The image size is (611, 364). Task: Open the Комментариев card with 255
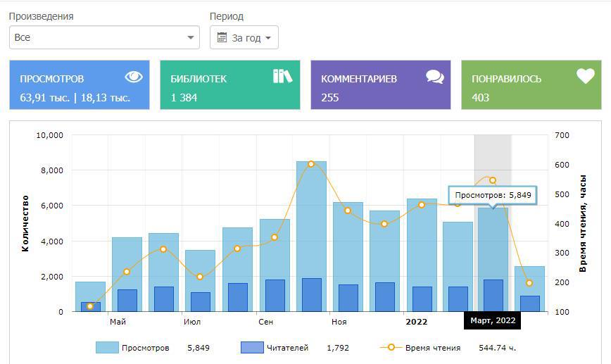(x=381, y=85)
